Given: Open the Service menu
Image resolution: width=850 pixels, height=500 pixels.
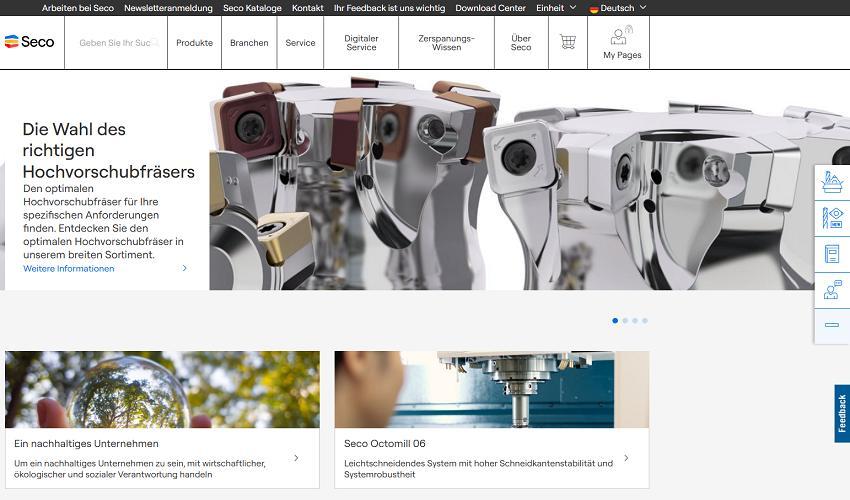Looking at the screenshot, I should 300,43.
